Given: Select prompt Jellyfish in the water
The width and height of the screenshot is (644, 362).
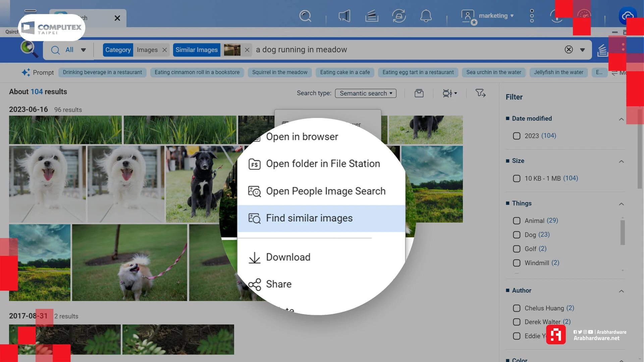Looking at the screenshot, I should click(558, 72).
